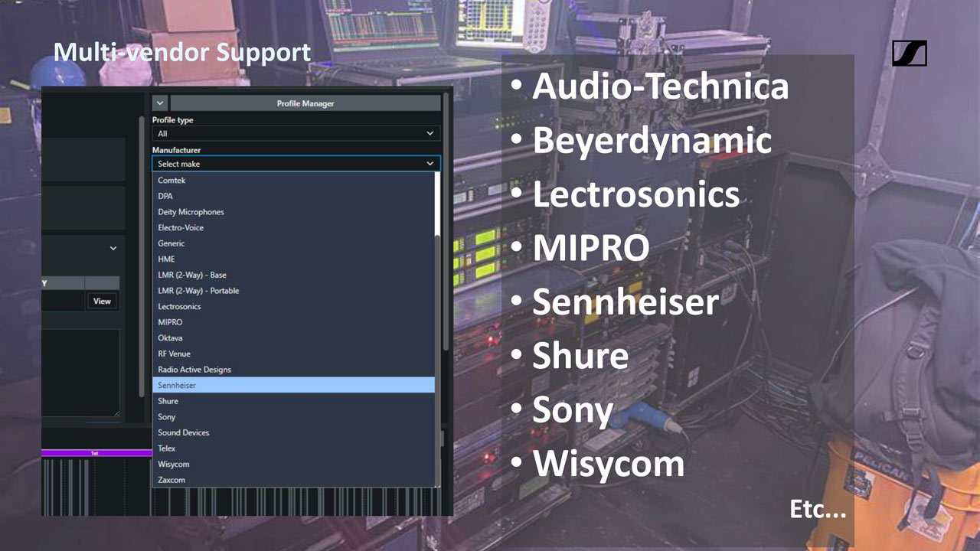The height and width of the screenshot is (551, 980).
Task: Pick Wisycom from the list
Action: click(293, 464)
